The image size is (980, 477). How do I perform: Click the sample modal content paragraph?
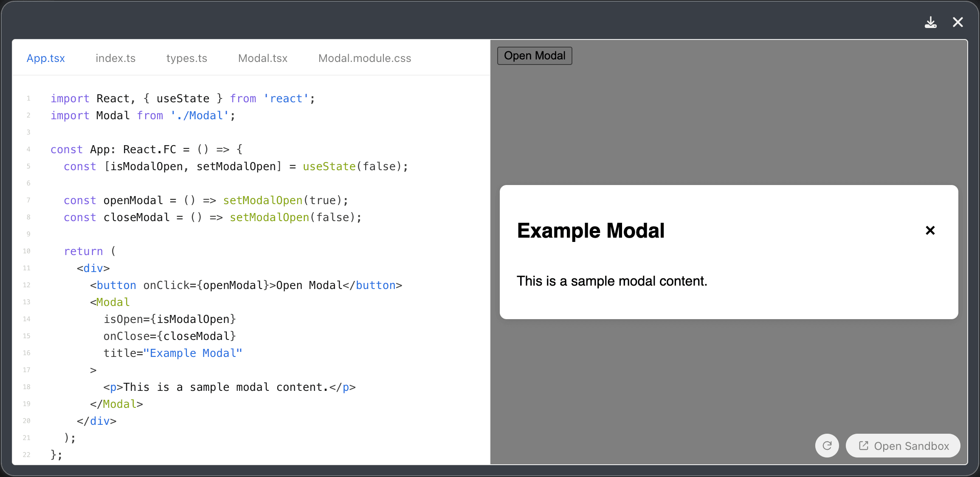[x=612, y=281]
